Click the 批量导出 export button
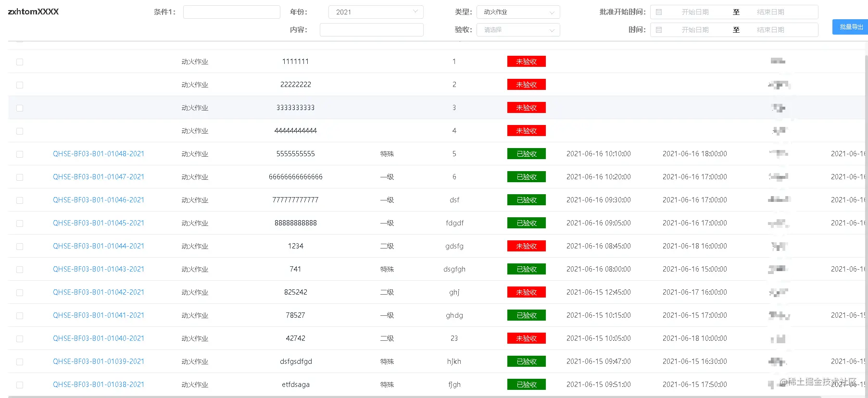This screenshot has height=398, width=868. [x=850, y=27]
